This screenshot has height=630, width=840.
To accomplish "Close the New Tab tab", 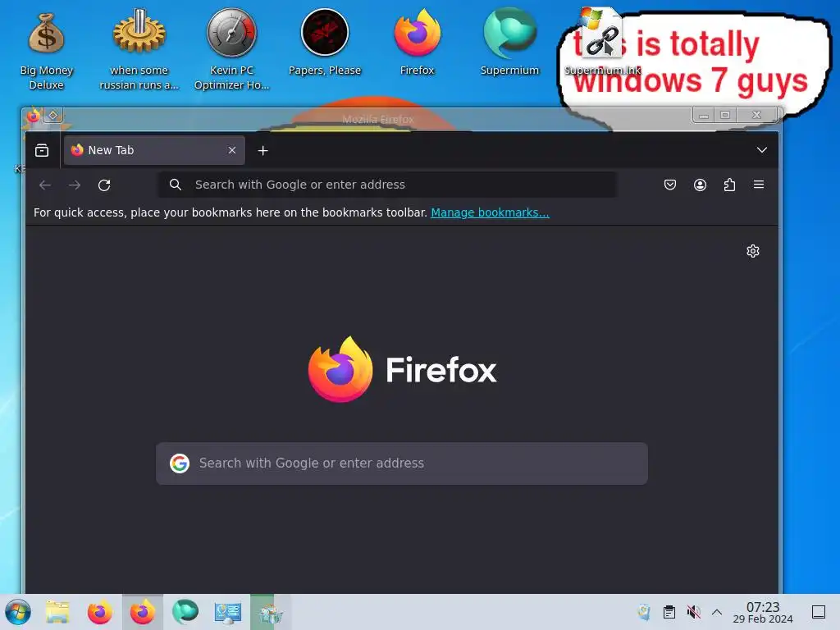I will [x=232, y=151].
